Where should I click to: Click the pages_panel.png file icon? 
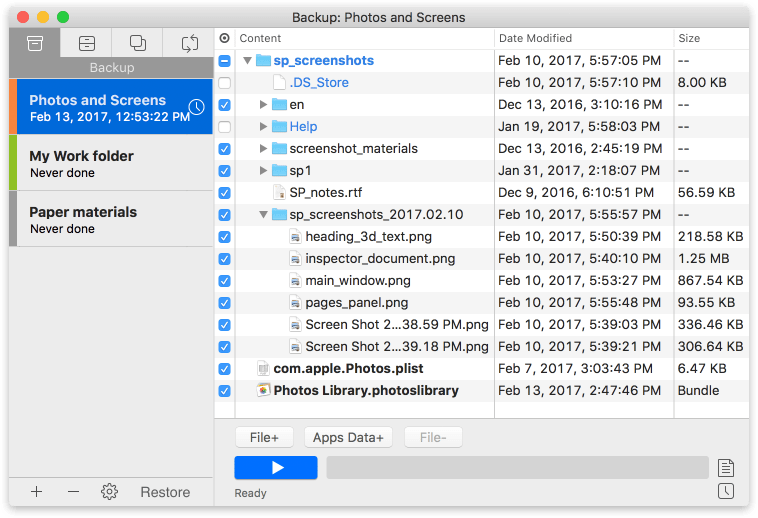[x=295, y=302]
